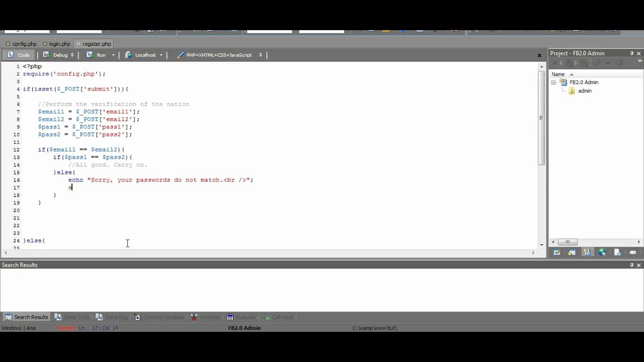Sort by the Name column header
This screenshot has height=362, width=644.
[558, 74]
